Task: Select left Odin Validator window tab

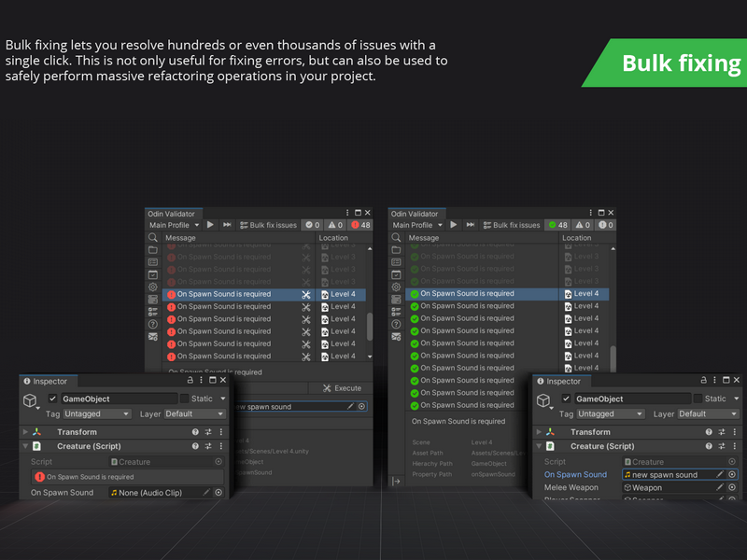Action: (174, 214)
